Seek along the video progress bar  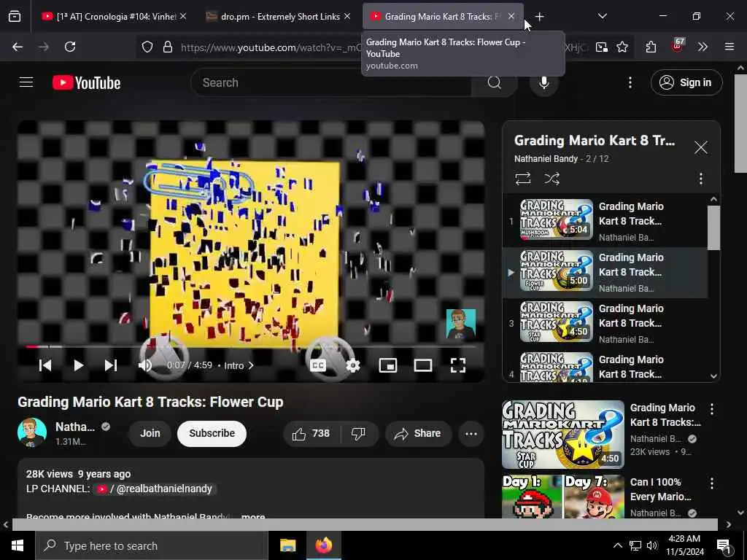[251, 346]
